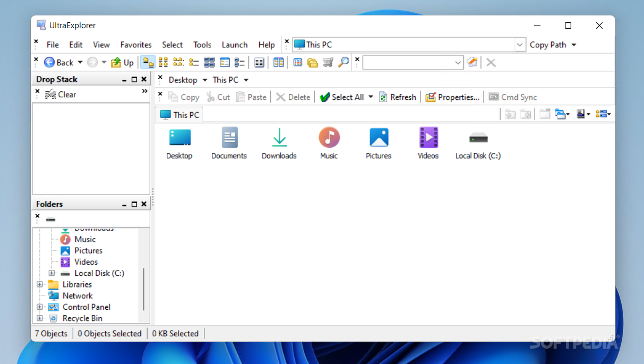Expand the Control Panel tree node
644x364 pixels.
pos(40,307)
